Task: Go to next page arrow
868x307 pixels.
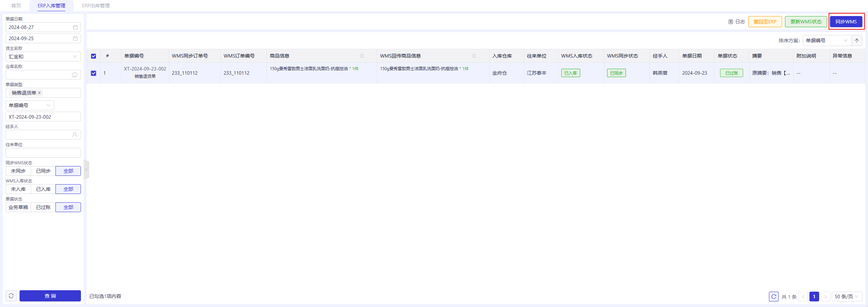Action: coord(825,297)
